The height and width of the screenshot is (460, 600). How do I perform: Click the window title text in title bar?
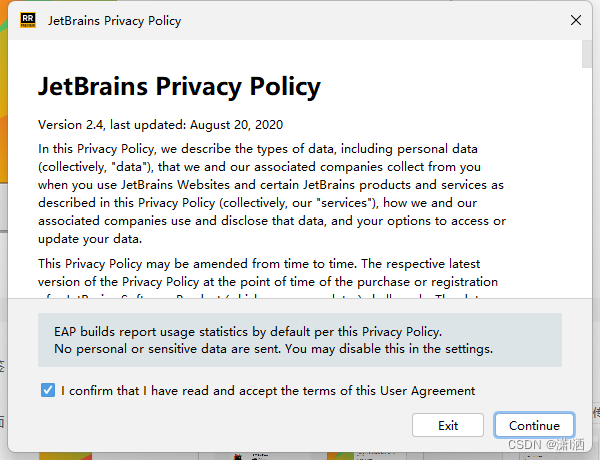point(114,21)
